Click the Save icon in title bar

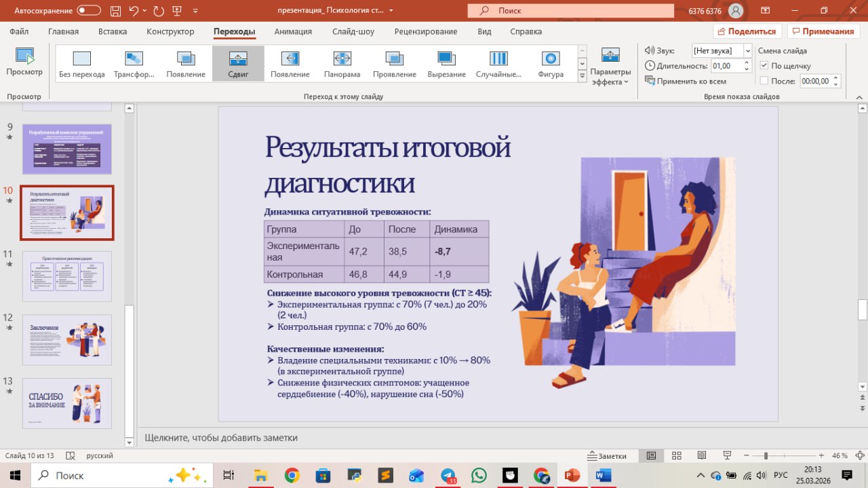[115, 10]
